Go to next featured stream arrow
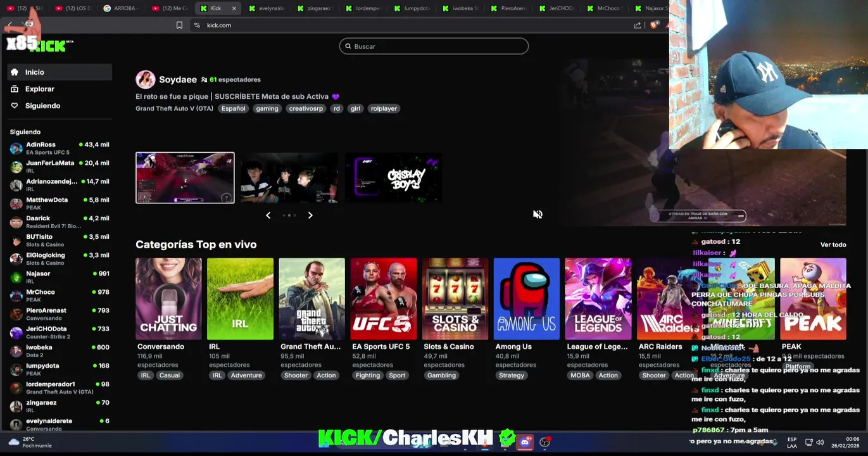 click(x=310, y=215)
